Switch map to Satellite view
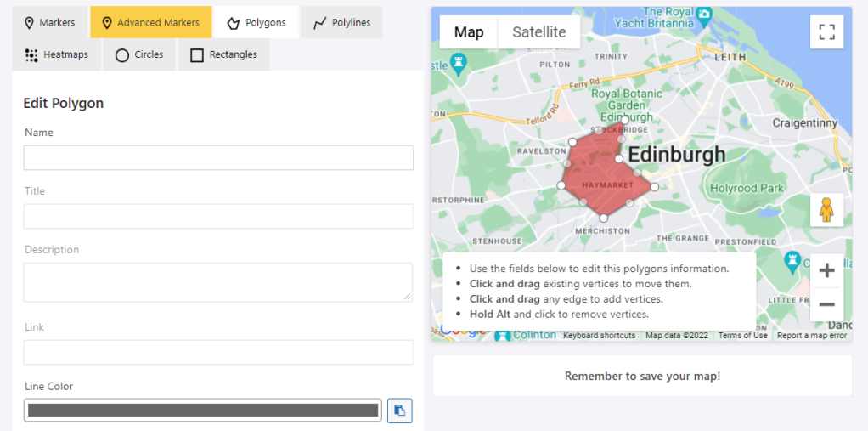This screenshot has height=431, width=868. 538,32
